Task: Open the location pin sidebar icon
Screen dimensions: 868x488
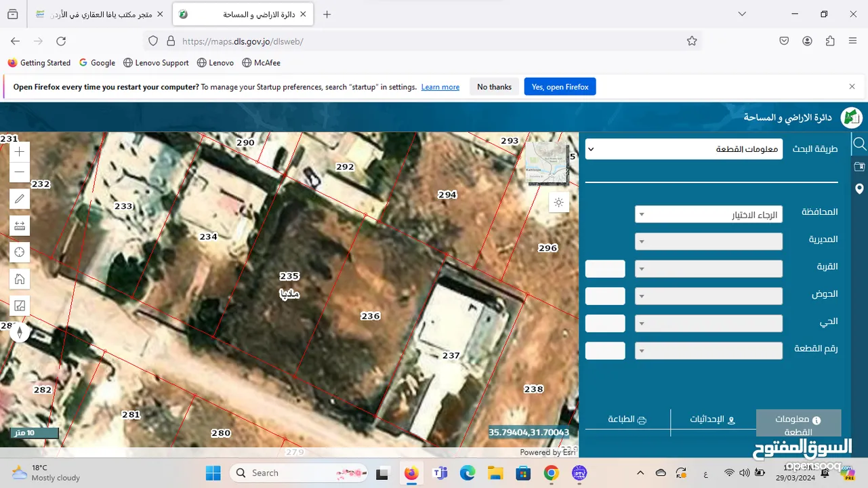Action: 859,188
